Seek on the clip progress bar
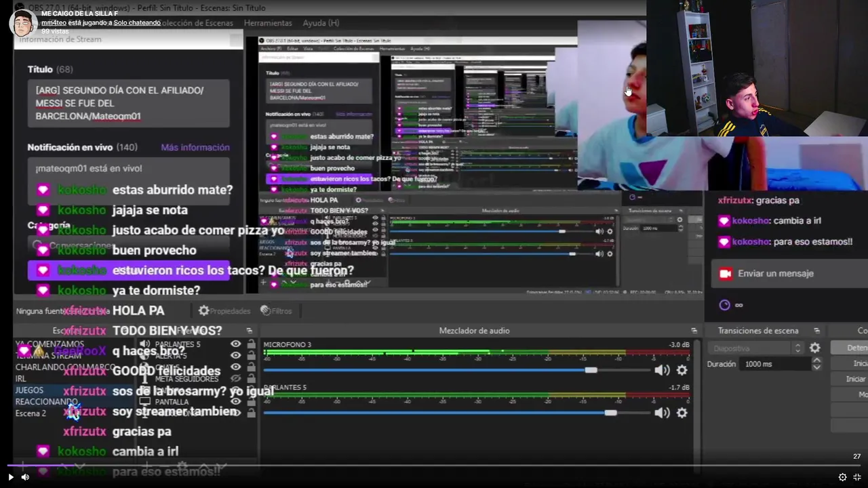 coord(434,466)
